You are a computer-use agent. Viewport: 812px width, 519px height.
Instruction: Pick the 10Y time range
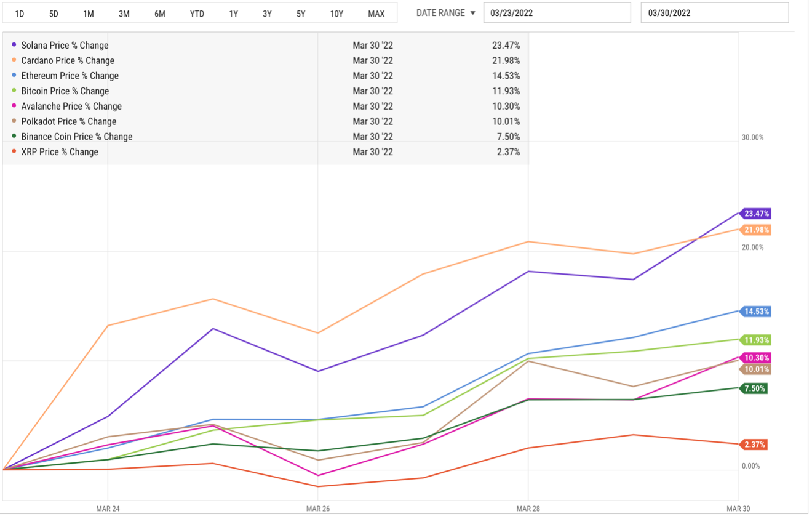(x=336, y=14)
